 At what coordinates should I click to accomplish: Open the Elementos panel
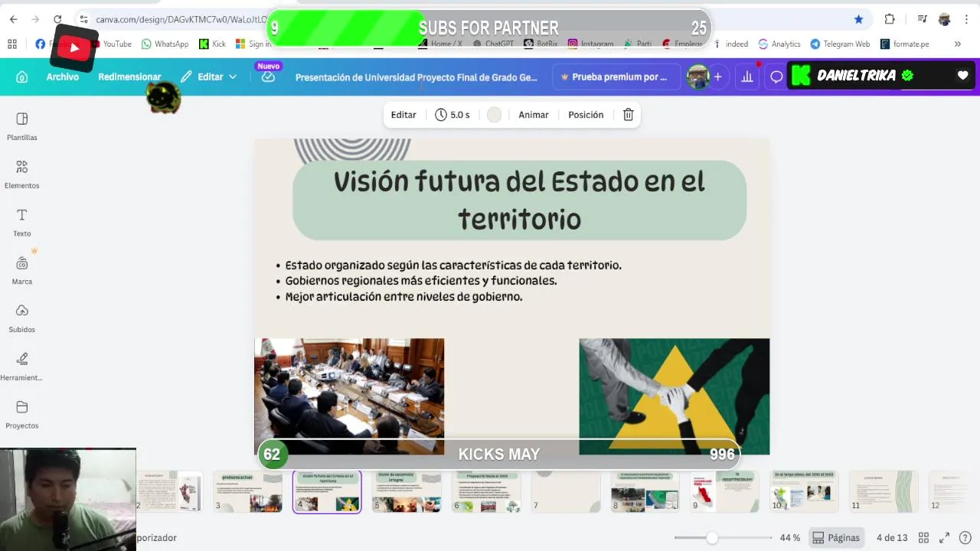click(21, 174)
